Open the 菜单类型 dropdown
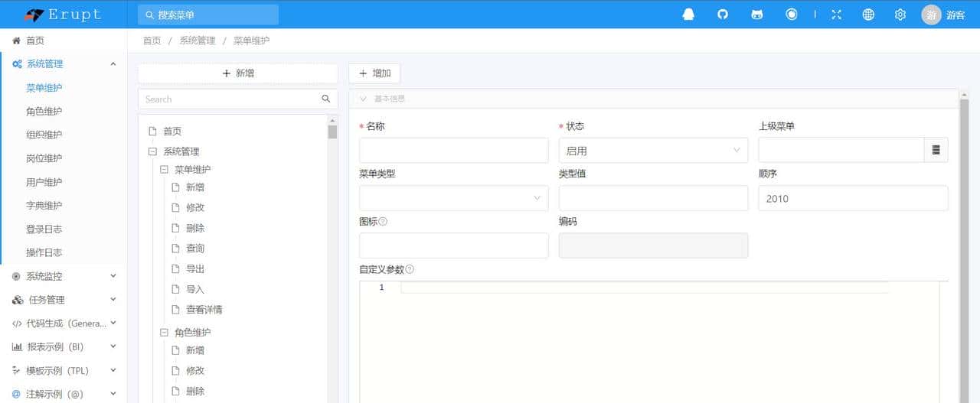This screenshot has height=403, width=980. [x=453, y=198]
